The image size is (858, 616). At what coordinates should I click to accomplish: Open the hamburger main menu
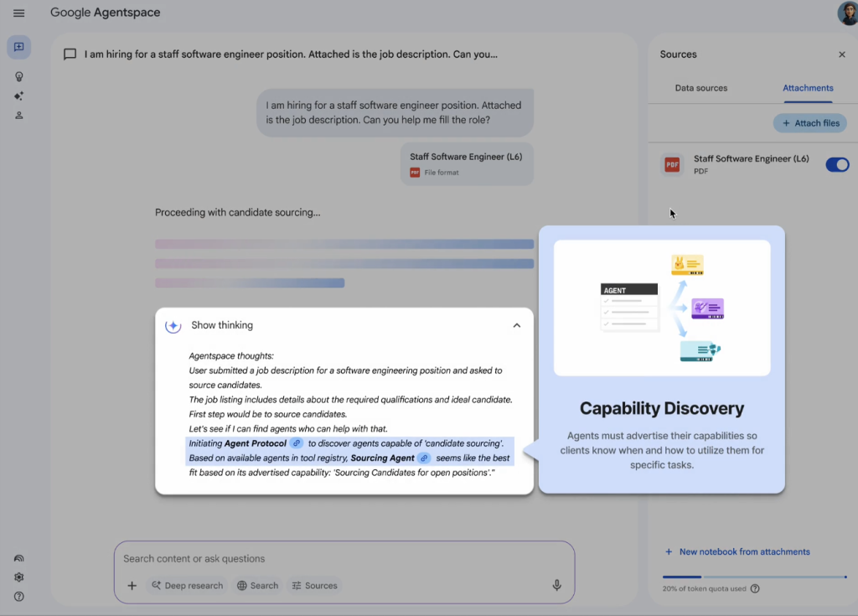tap(18, 13)
